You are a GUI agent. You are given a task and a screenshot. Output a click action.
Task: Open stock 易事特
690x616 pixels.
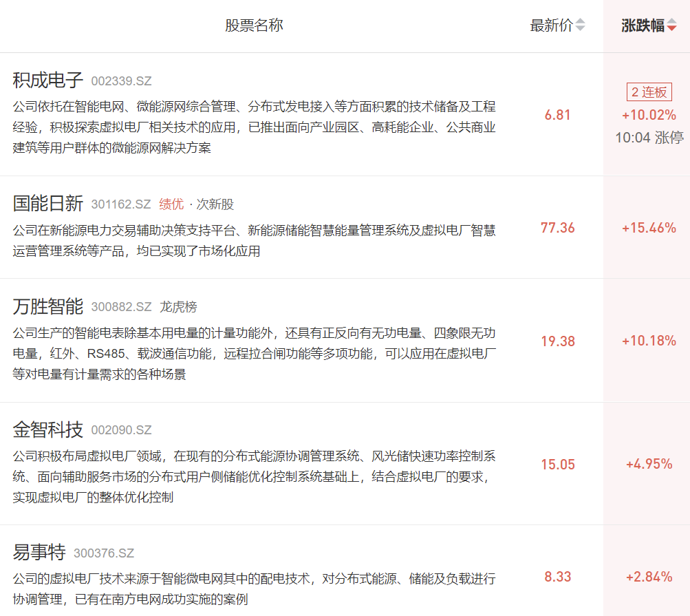click(x=39, y=552)
